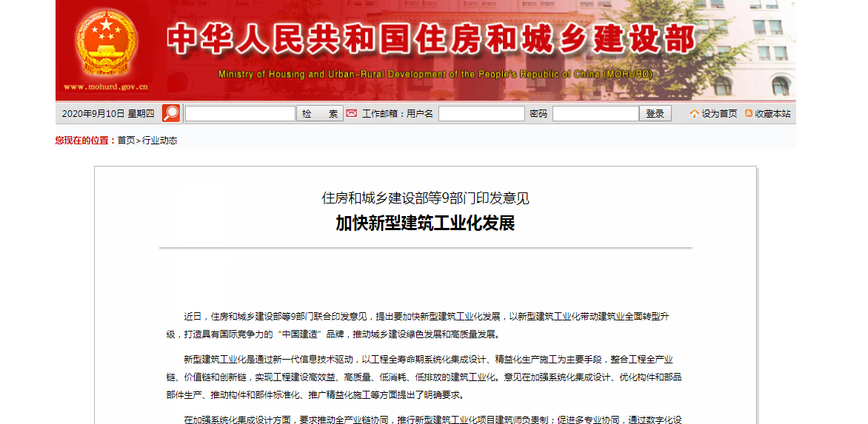
Task: Click the 设为首页 link
Action: point(719,114)
